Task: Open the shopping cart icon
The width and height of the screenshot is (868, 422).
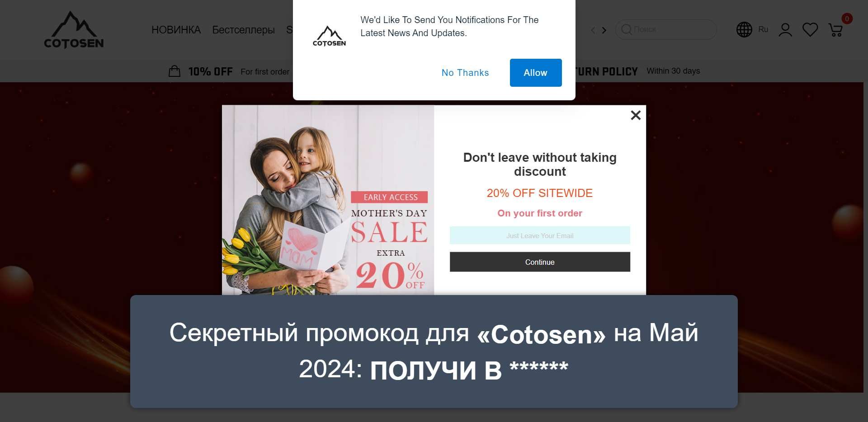Action: pyautogui.click(x=835, y=30)
